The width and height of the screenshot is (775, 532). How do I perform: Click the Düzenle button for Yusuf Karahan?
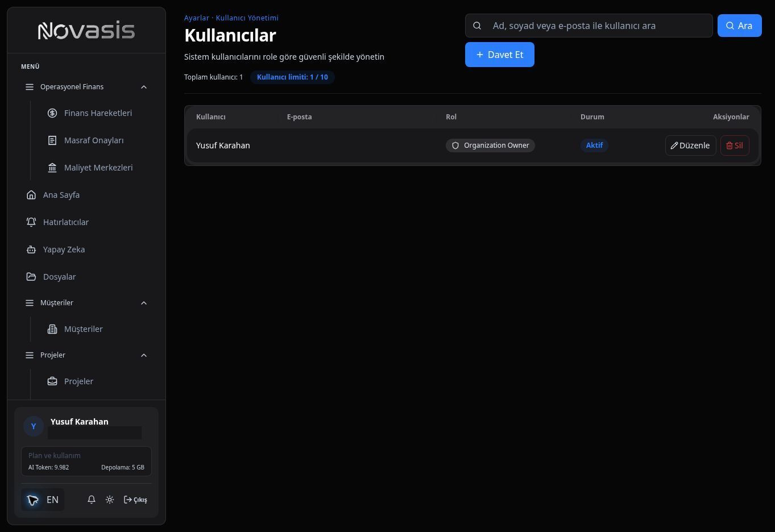(x=690, y=146)
